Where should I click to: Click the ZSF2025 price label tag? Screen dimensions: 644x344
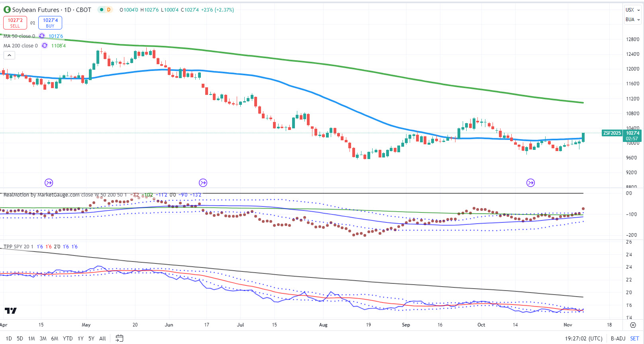tap(612, 133)
